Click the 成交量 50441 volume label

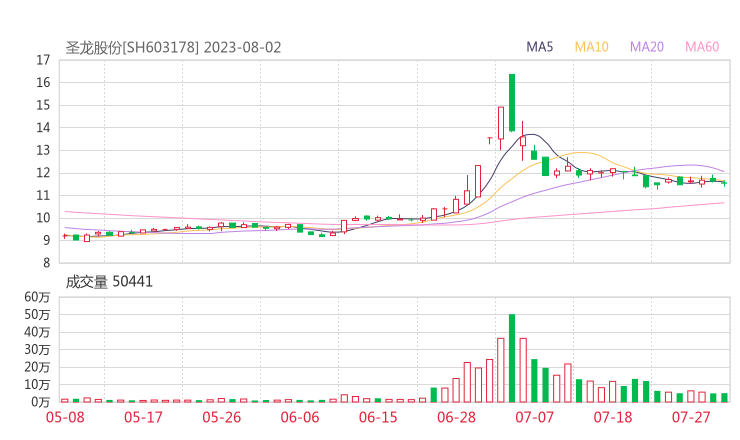point(109,282)
